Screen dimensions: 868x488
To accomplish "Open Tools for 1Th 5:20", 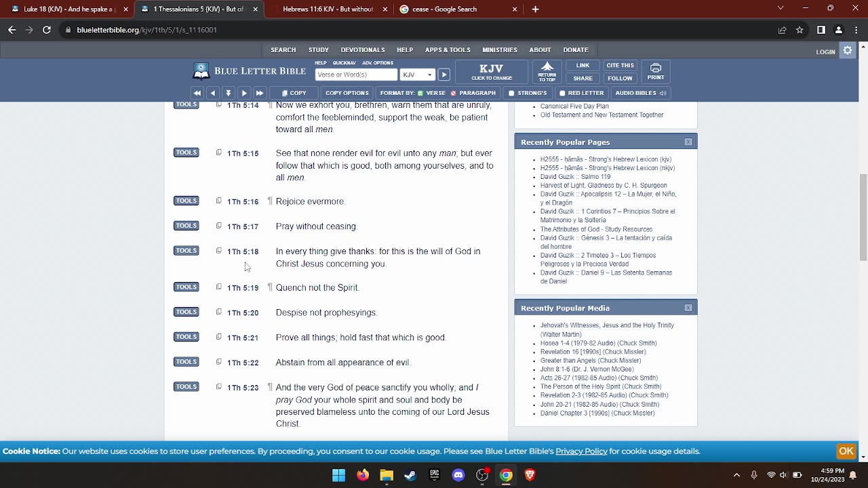I will [x=186, y=312].
